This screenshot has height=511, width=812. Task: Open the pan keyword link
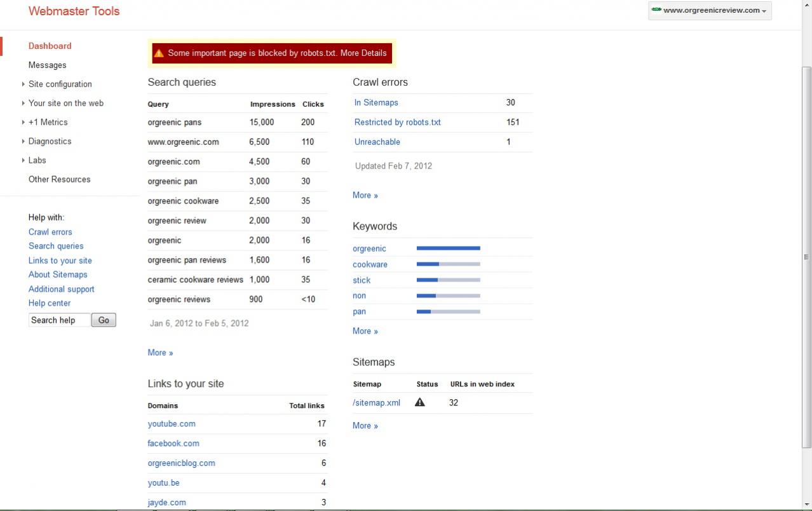(x=360, y=311)
